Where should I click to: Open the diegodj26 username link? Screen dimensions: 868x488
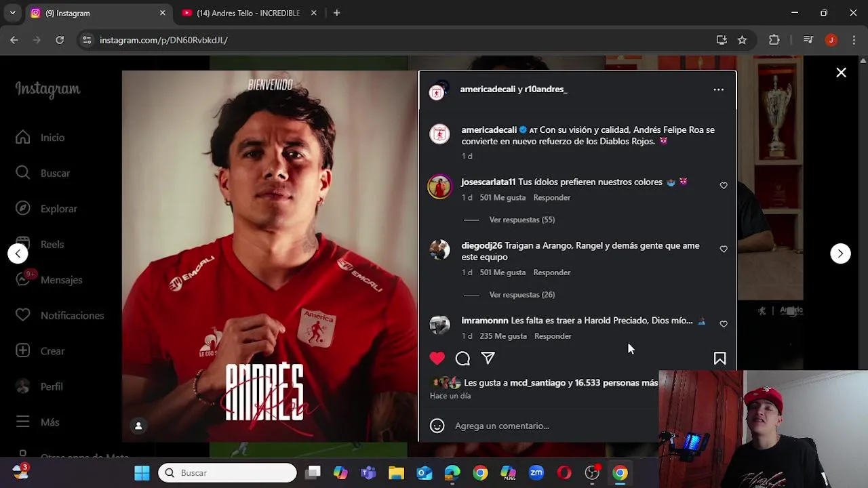point(481,245)
